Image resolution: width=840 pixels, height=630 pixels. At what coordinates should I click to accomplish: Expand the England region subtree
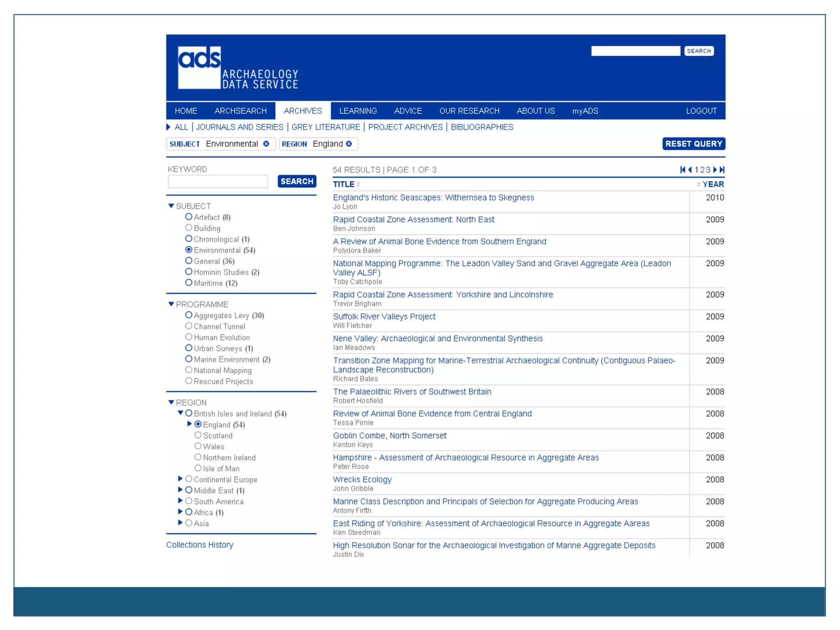[189, 424]
